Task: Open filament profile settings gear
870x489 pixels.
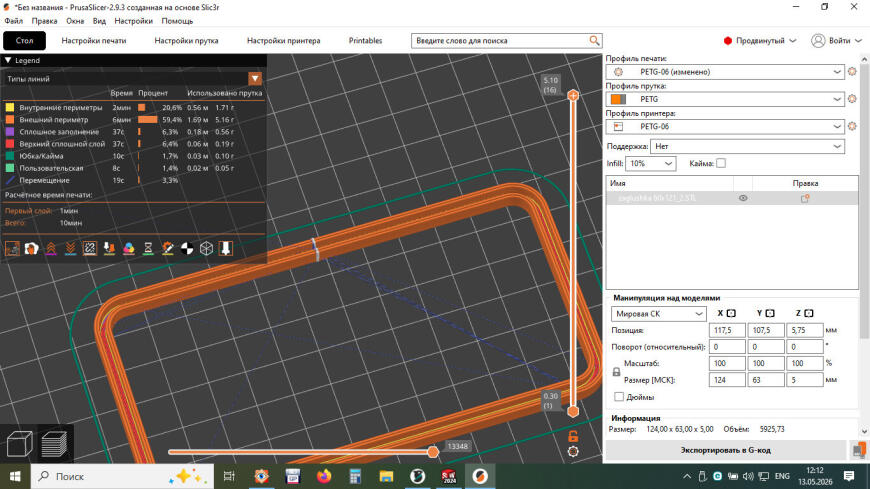Action: point(852,99)
